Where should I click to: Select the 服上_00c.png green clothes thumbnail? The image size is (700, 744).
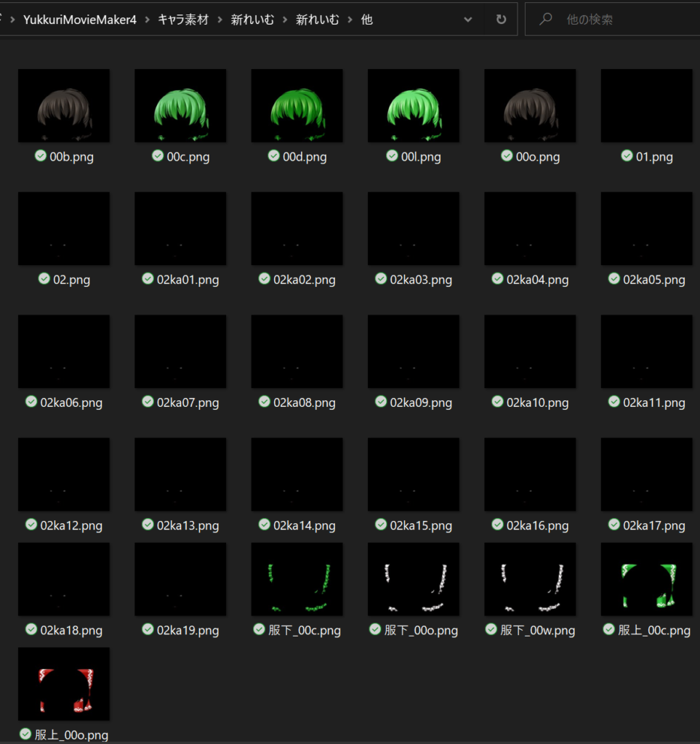pos(646,579)
